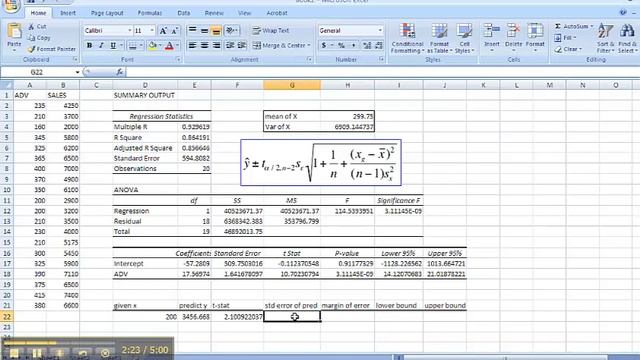Expand the Paste options arrow
The image size is (640, 360).
point(14,51)
